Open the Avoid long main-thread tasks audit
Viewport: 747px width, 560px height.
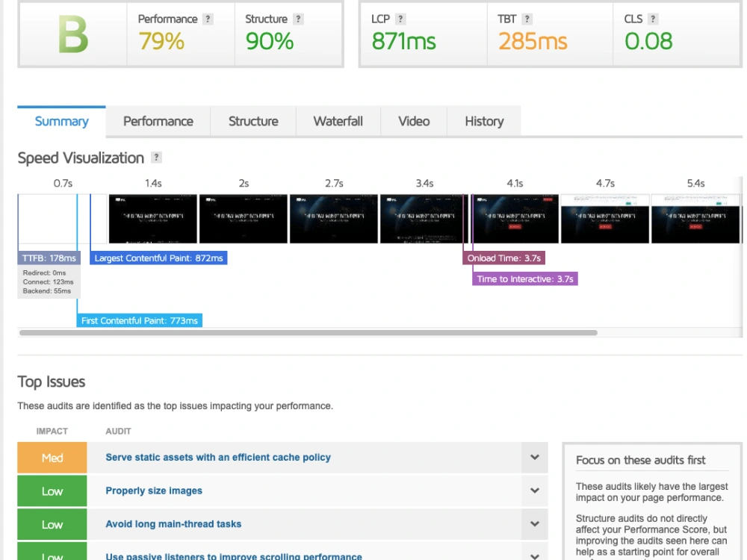173,524
